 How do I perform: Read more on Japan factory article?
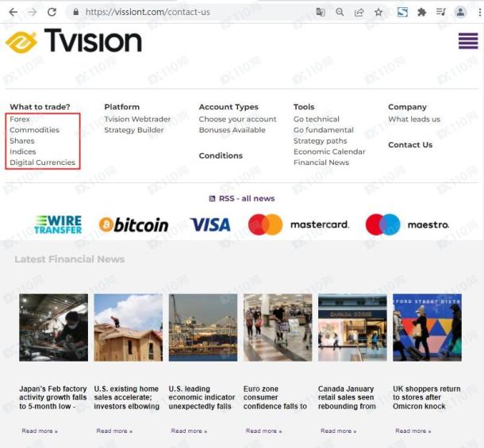click(x=40, y=431)
